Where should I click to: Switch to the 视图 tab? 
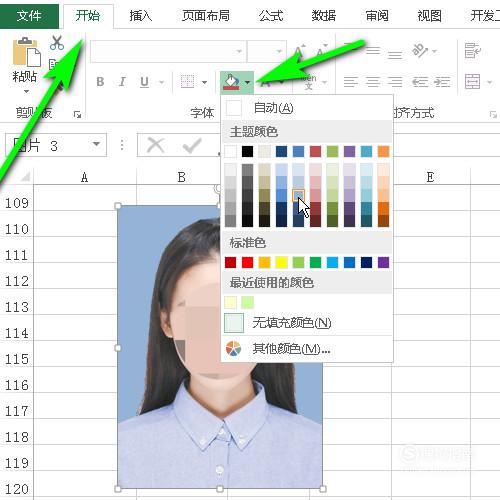[x=430, y=16]
